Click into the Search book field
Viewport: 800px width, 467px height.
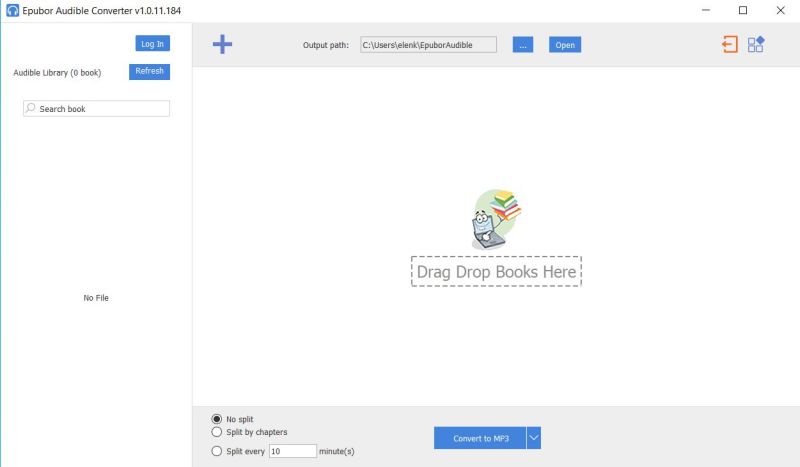pyautogui.click(x=96, y=108)
